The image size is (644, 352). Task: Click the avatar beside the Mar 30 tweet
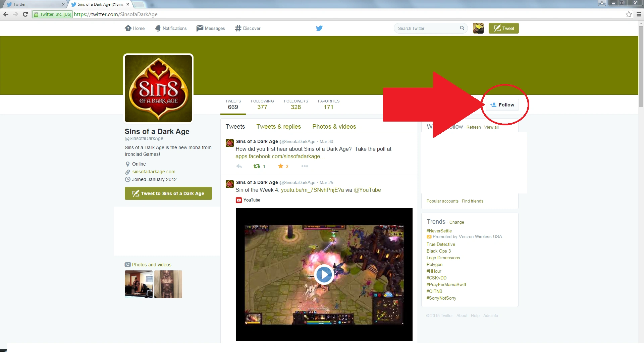pyautogui.click(x=230, y=143)
